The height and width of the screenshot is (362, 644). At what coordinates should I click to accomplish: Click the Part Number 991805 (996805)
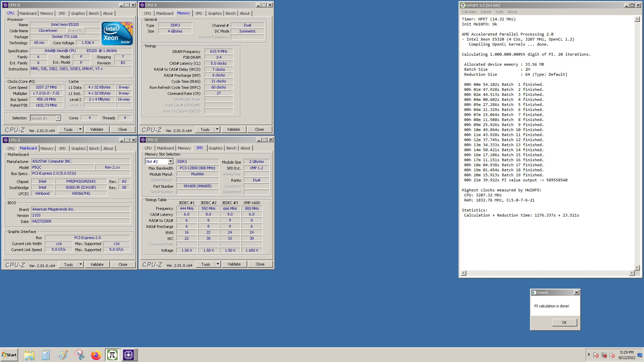tap(198, 186)
